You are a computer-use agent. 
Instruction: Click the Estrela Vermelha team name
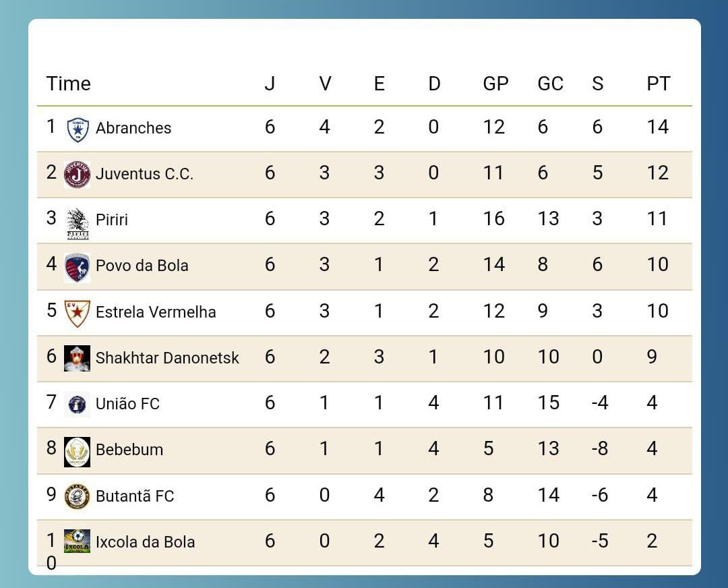coord(156,312)
